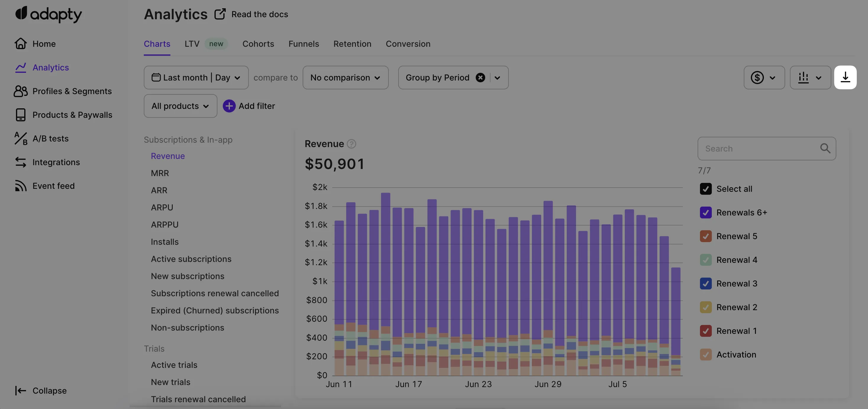Click the search magnifier icon
Screen dimensions: 868x409
(825, 148)
